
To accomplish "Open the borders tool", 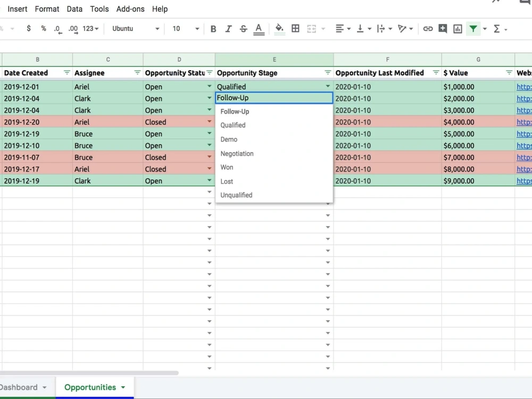I will (295, 29).
